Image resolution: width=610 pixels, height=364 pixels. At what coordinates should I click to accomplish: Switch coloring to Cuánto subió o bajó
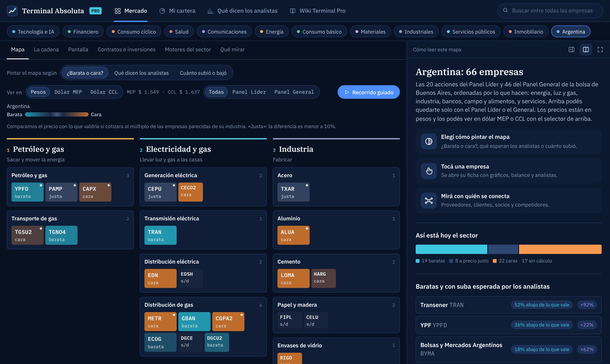click(203, 73)
